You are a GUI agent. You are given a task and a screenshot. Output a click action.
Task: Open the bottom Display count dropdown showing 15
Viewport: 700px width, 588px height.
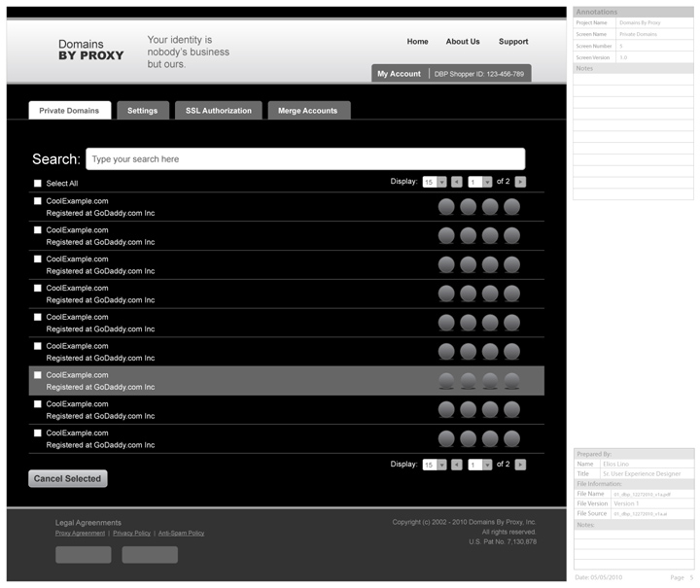[x=434, y=465]
